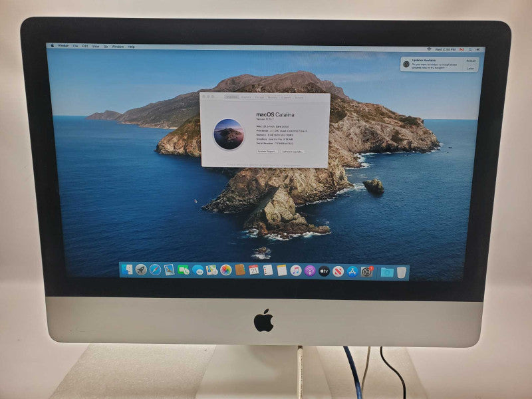Switch to Storage tab in About window

(259, 97)
